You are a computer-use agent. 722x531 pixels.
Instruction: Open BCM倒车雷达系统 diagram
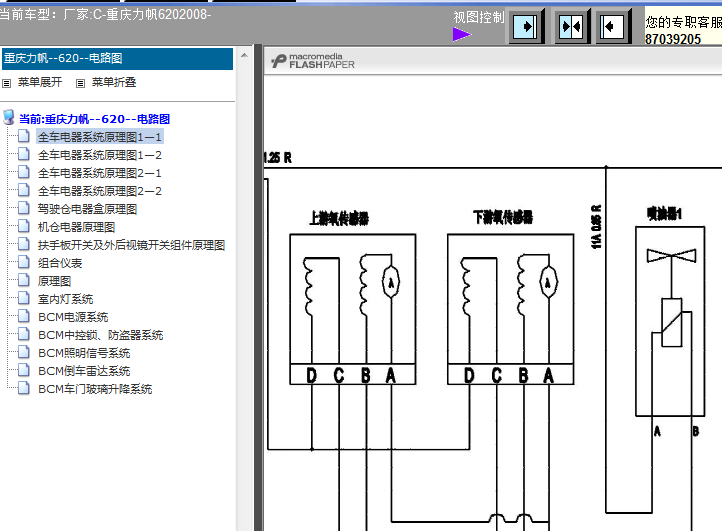[x=84, y=371]
